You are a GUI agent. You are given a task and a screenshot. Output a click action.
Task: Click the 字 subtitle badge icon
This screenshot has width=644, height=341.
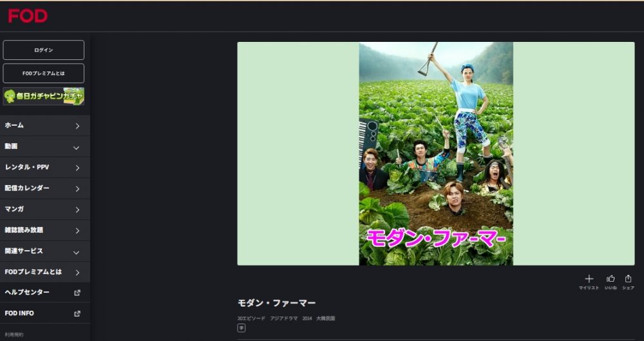(241, 328)
